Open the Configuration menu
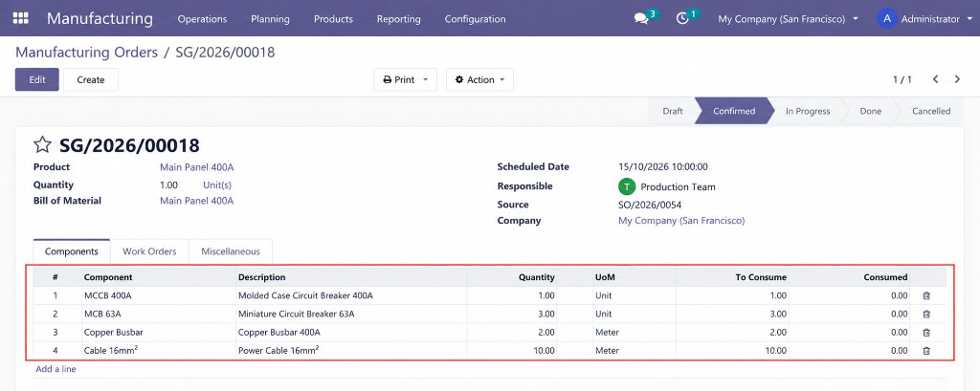This screenshot has width=980, height=391. pos(475,19)
